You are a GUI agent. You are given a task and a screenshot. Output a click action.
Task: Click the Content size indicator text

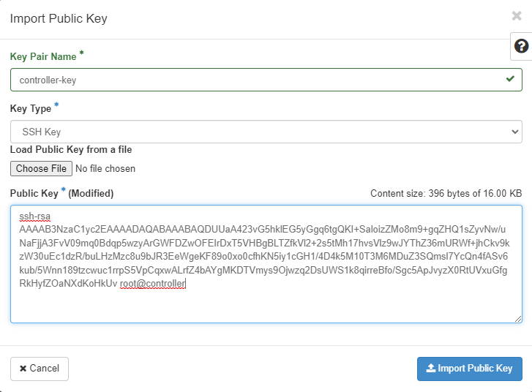(446, 194)
